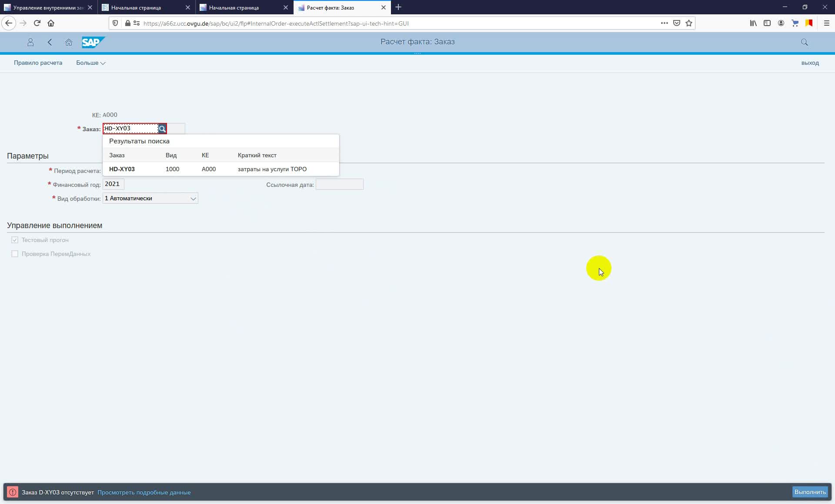Click the SAP logo
835x504 pixels.
click(x=93, y=42)
